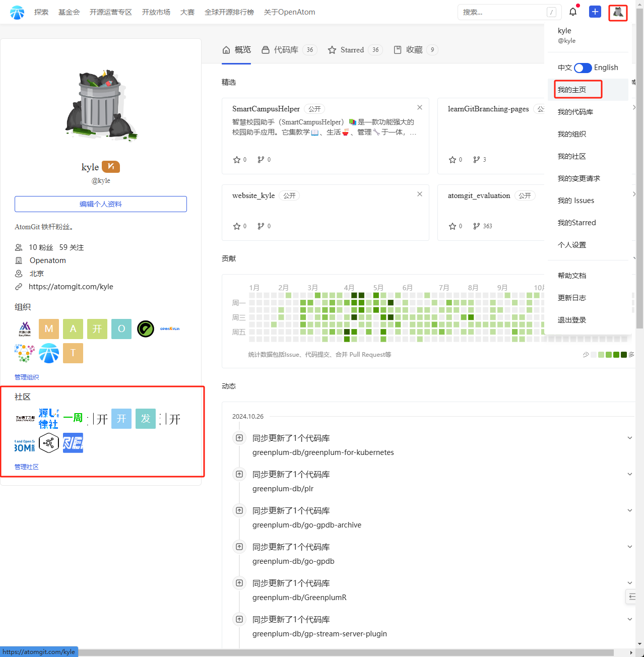Switch to the Starred tab

pyautogui.click(x=355, y=50)
